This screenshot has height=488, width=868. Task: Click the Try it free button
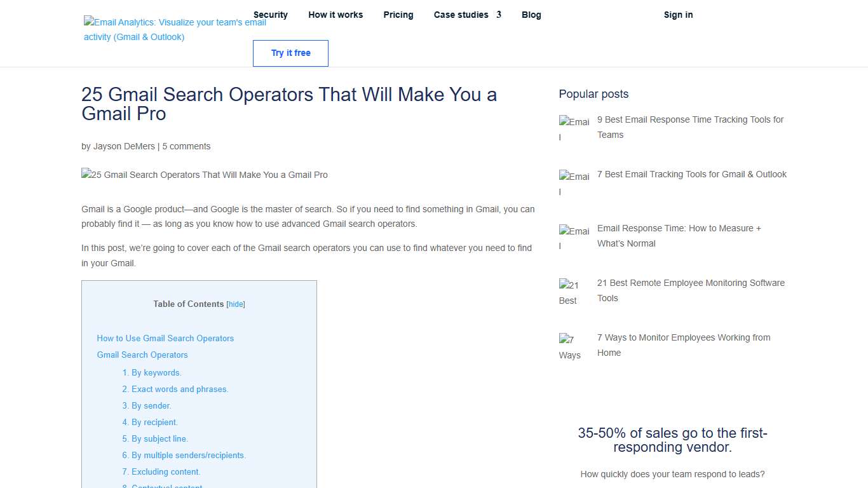(290, 53)
